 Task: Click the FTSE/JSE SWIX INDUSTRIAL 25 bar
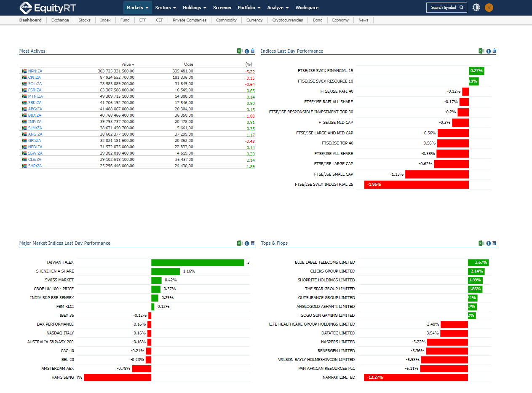(416, 184)
